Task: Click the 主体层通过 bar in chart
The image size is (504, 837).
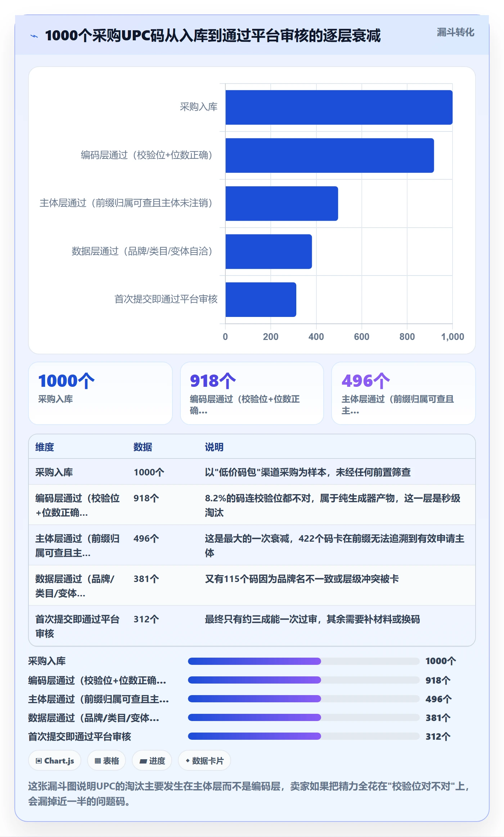Action: coord(282,203)
